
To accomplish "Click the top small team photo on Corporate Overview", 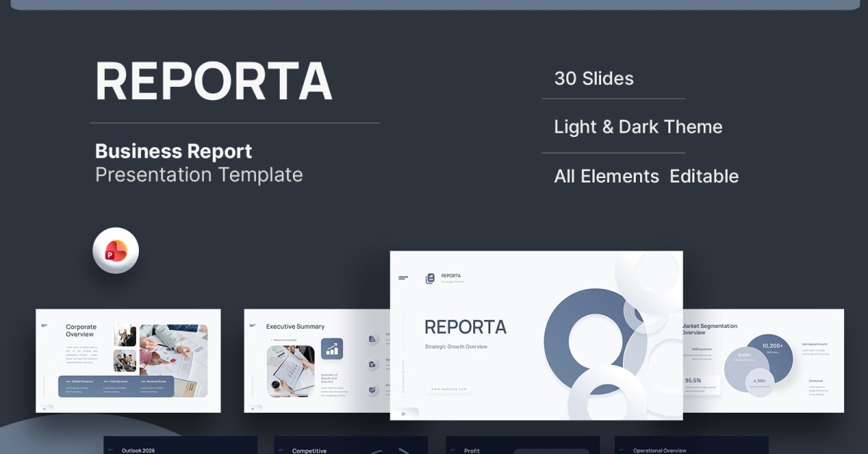I will [x=124, y=335].
